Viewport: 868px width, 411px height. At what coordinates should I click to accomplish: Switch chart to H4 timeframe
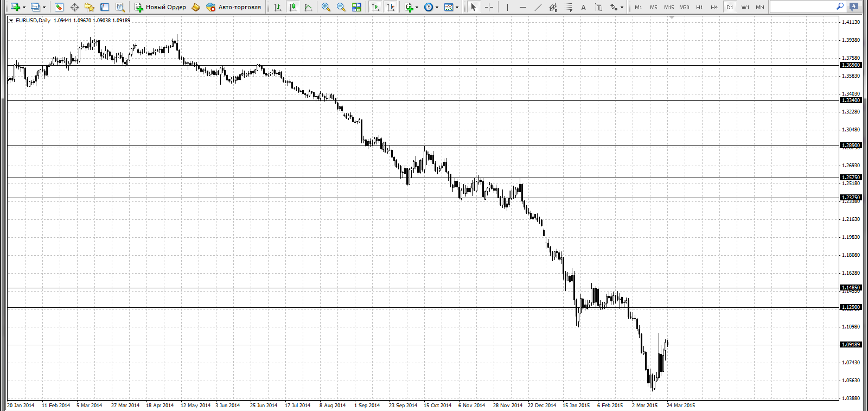pyautogui.click(x=714, y=7)
